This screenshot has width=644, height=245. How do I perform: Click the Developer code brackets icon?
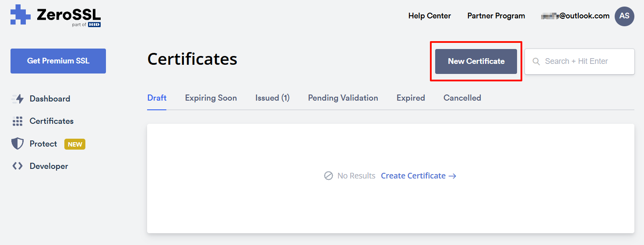18,166
